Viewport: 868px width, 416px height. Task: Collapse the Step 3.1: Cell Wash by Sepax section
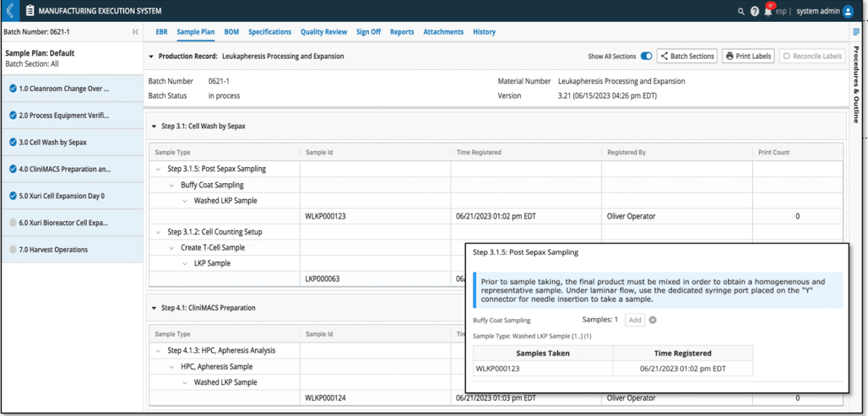pos(155,126)
